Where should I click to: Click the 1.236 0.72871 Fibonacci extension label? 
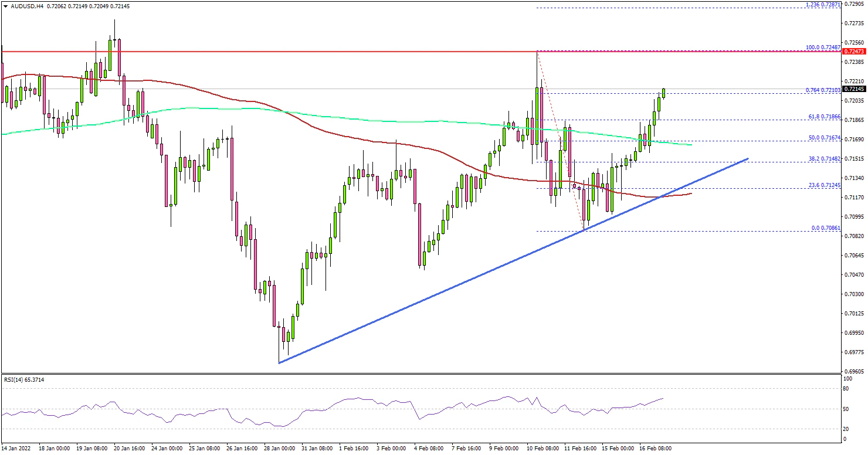[x=822, y=4]
